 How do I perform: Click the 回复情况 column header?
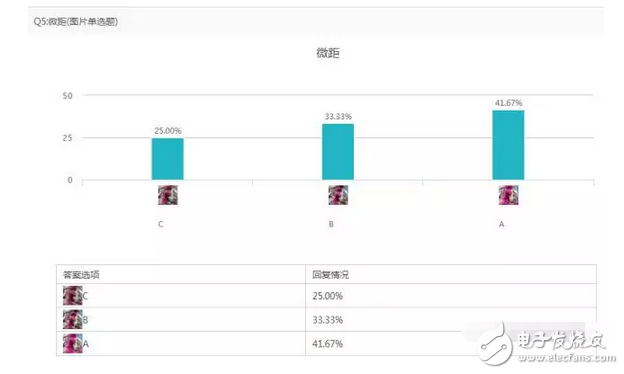pos(330,275)
